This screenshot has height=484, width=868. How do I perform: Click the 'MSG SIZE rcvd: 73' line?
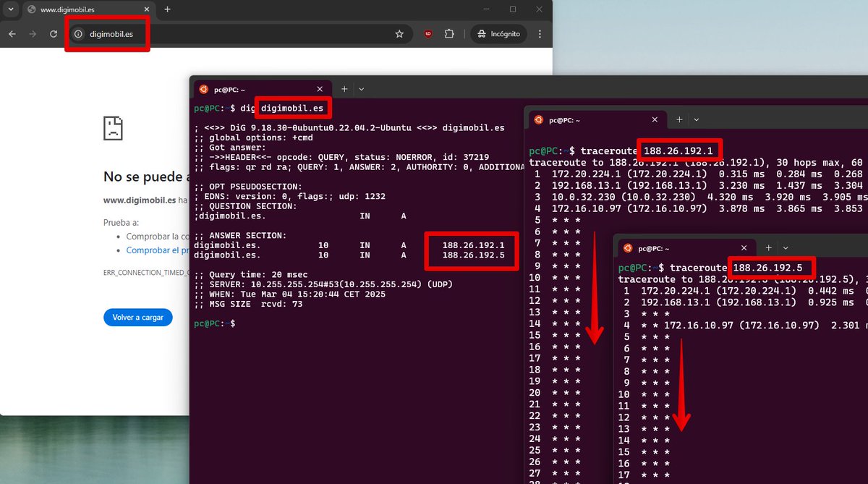(x=248, y=304)
